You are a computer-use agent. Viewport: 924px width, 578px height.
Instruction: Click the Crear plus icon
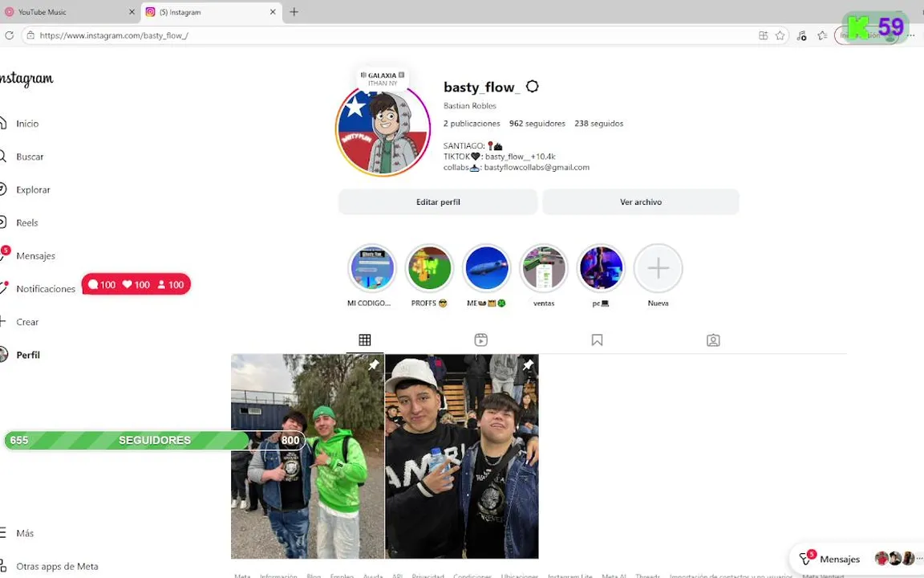coord(2,321)
